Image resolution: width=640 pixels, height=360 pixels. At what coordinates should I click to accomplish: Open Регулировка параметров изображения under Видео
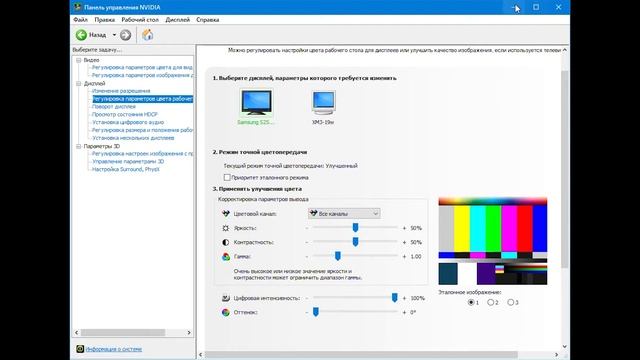point(142,75)
